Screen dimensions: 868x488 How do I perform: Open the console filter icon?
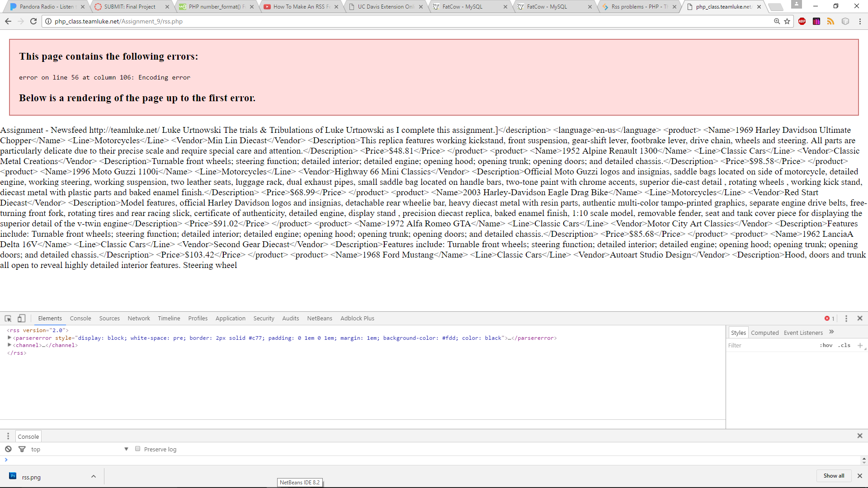tap(22, 449)
